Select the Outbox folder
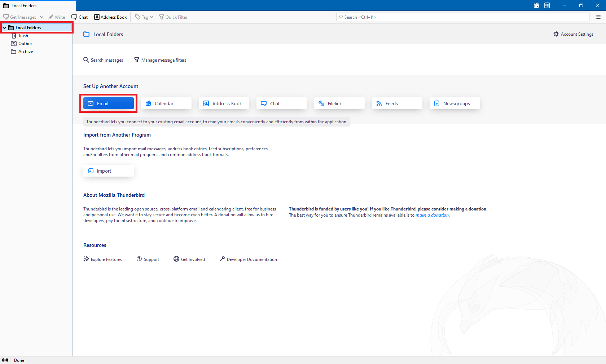 25,44
